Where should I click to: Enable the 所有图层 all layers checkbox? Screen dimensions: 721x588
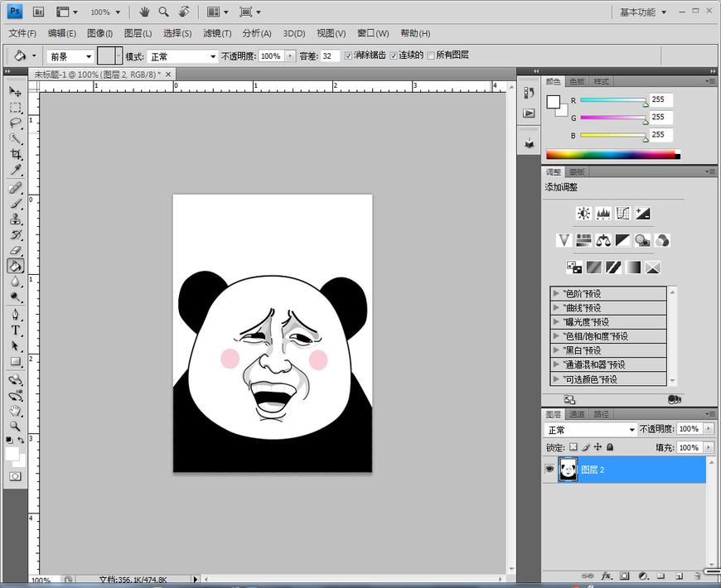click(430, 55)
